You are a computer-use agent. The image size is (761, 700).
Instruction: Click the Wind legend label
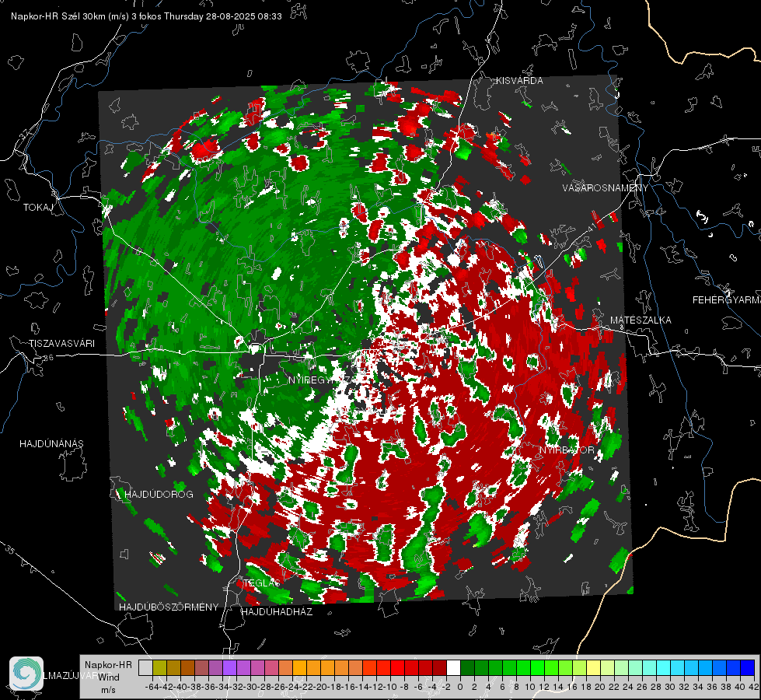[x=108, y=677]
